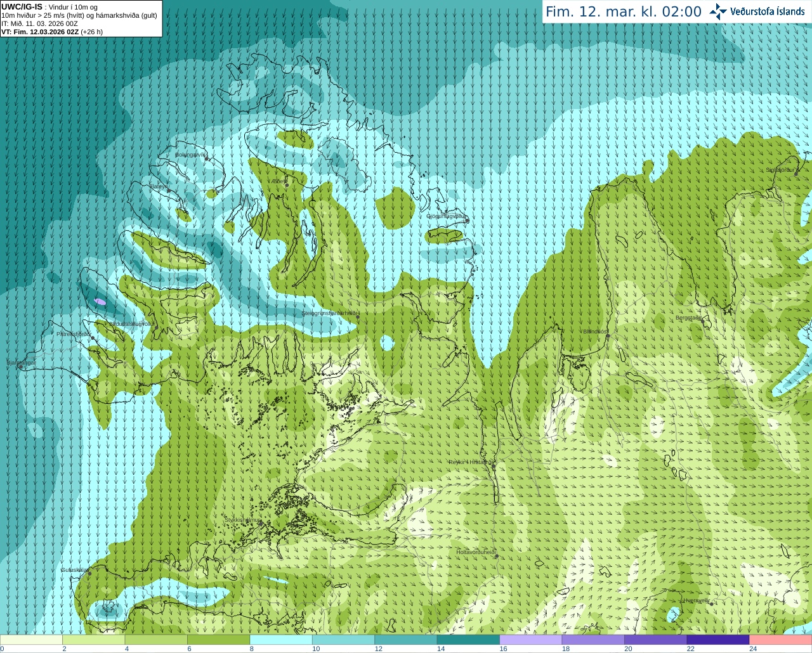Screen dimensions: 812x653
Task: Click the 'VT: Fim. 12.03.2026 02Z' valid time line
Action: (x=52, y=32)
